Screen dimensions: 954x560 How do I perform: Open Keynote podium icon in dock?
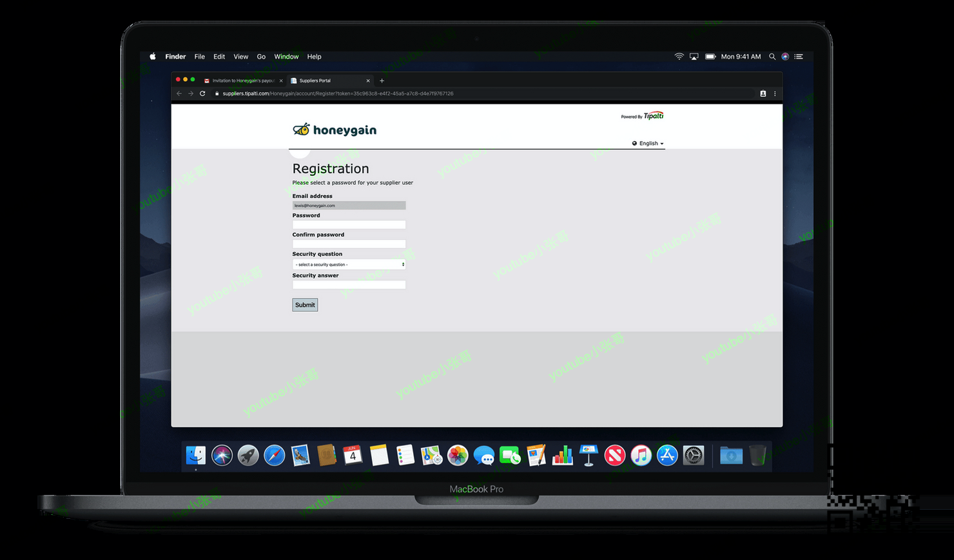[589, 455]
